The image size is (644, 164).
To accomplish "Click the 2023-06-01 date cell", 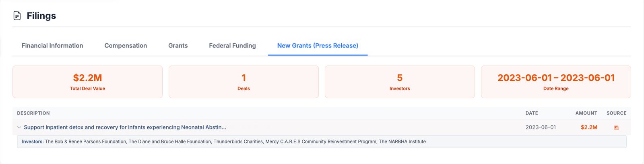I will [541, 127].
